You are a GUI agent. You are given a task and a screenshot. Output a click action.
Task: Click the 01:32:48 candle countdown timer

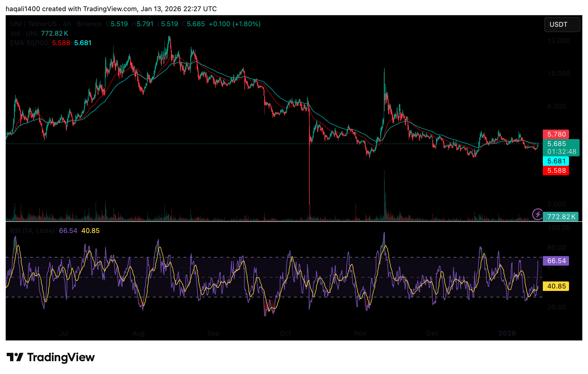tap(561, 151)
